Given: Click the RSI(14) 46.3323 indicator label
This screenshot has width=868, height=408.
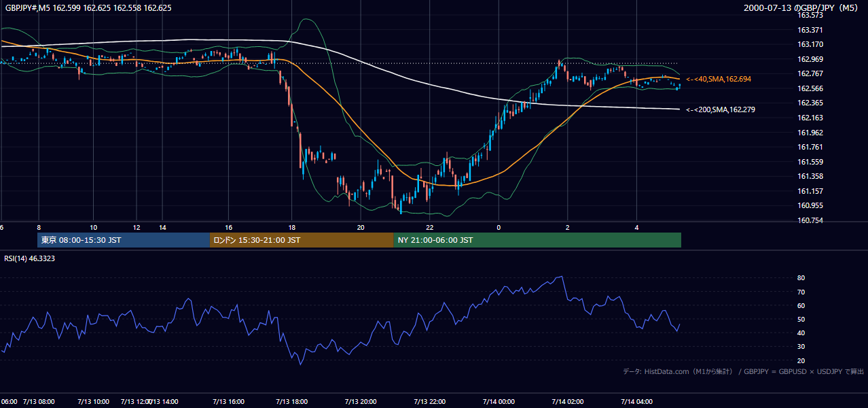Looking at the screenshot, I should pos(30,258).
